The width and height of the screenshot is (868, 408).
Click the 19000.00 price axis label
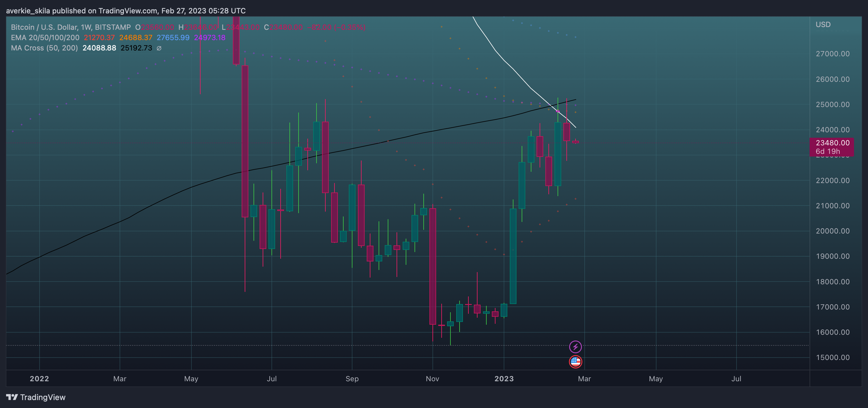[x=832, y=256]
